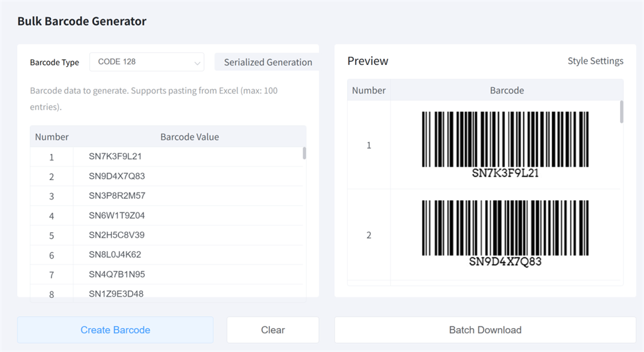
Task: Click the SN9D4X7Q83 value field
Action: click(117, 176)
